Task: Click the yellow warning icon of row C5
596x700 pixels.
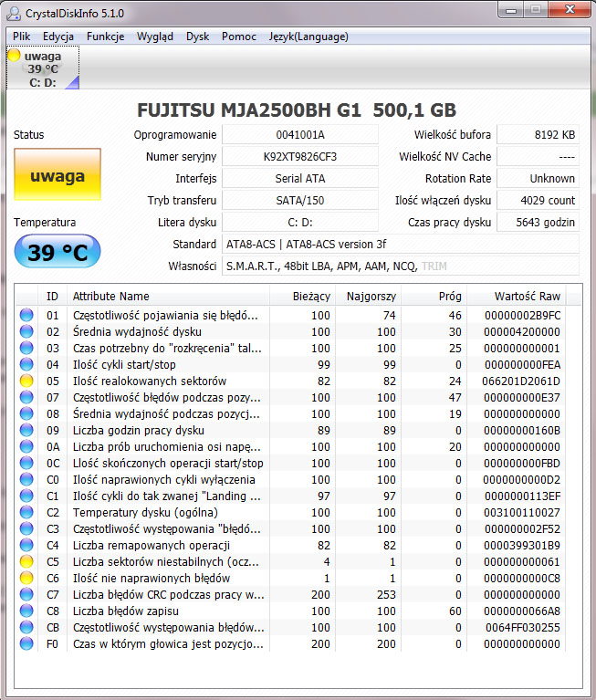Action: click(x=26, y=561)
